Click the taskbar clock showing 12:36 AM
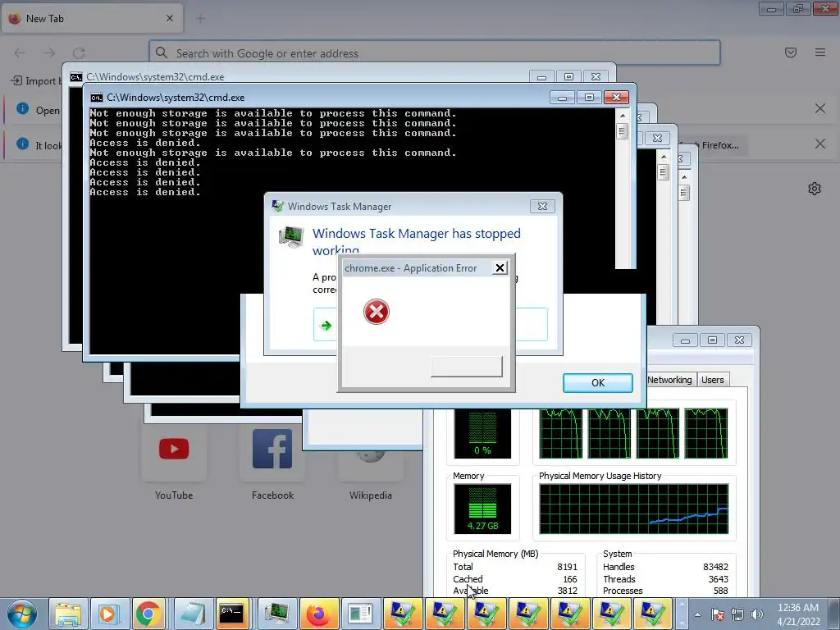The image size is (840, 630). point(797,608)
